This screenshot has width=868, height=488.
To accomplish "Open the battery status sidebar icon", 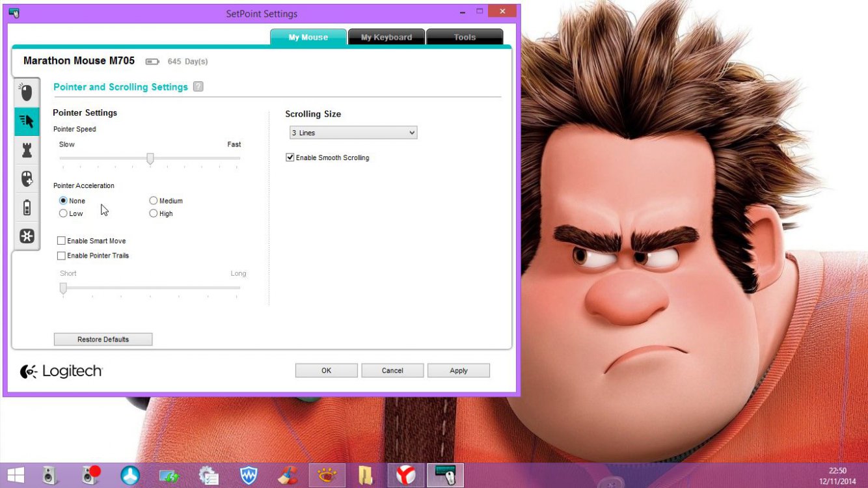I will [x=26, y=208].
